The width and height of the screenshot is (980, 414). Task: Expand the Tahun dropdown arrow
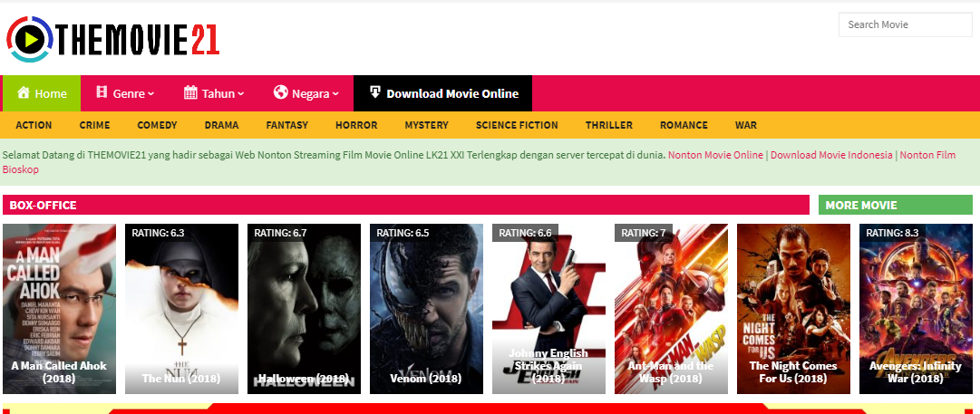click(x=240, y=94)
